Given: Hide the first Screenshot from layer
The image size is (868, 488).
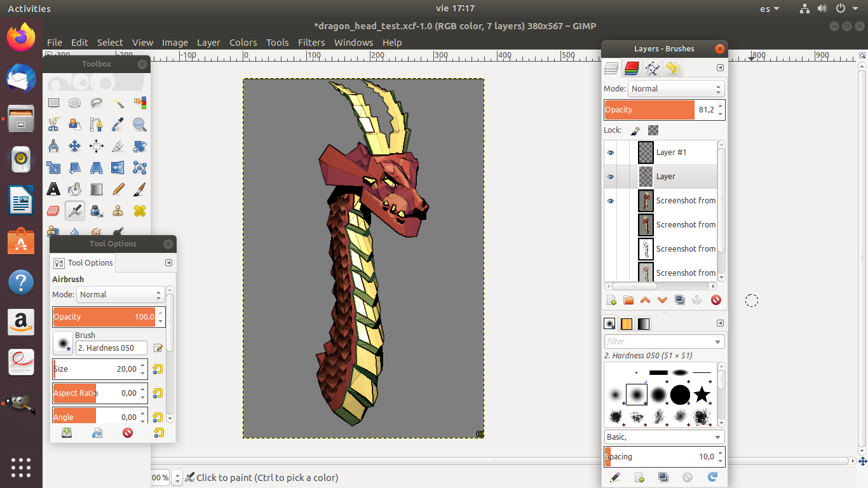Looking at the screenshot, I should pyautogui.click(x=611, y=201).
